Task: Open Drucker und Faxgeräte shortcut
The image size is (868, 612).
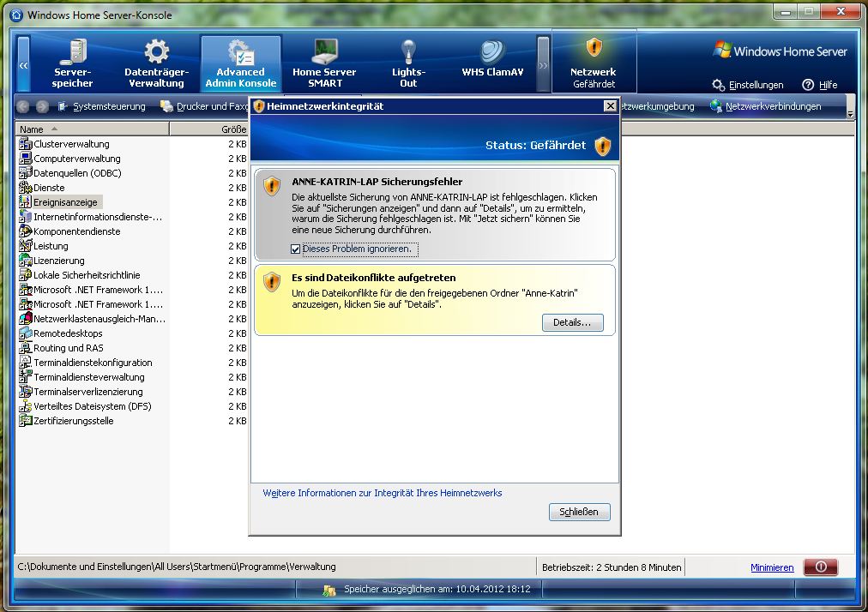Action: 204,106
